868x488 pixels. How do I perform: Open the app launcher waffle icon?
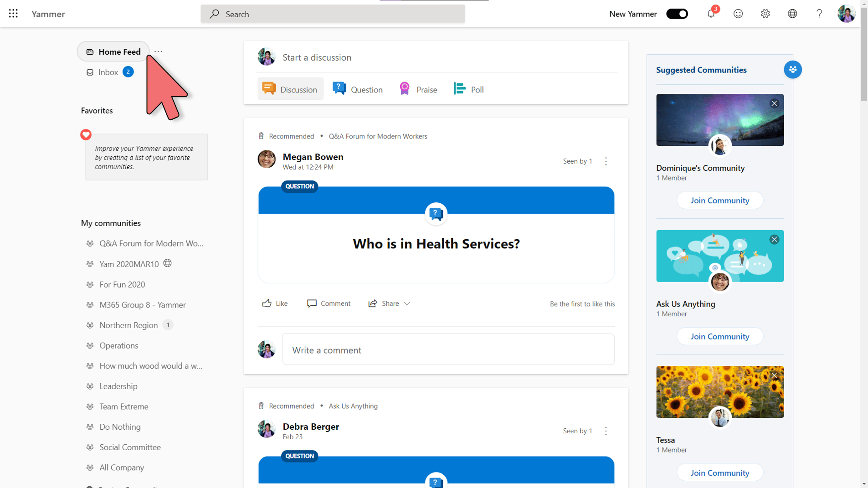(13, 14)
